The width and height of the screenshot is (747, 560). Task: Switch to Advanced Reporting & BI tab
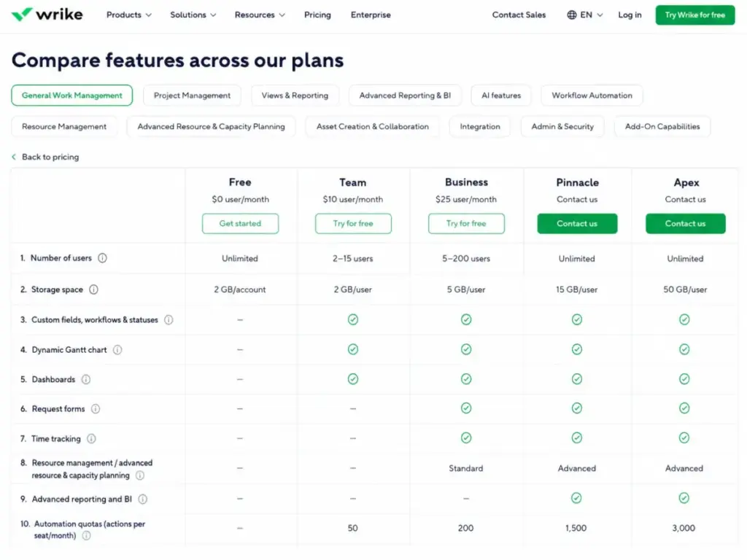tap(405, 96)
